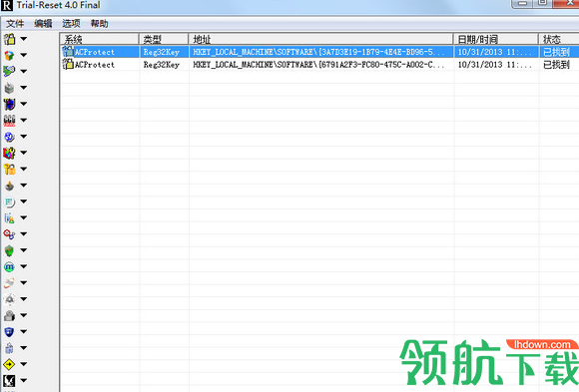Expand the arrow next to CCC icon
The width and height of the screenshot is (579, 392).
pyautogui.click(x=23, y=120)
